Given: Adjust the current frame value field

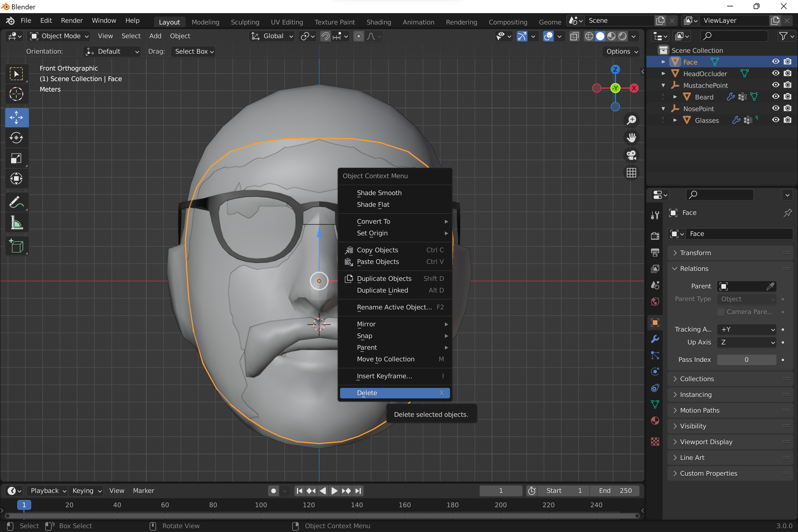Looking at the screenshot, I should (501, 491).
